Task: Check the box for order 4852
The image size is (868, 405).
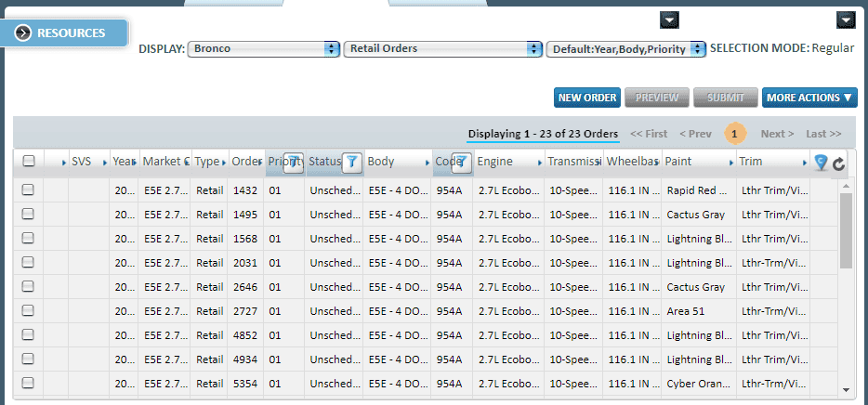Action: pos(28,334)
